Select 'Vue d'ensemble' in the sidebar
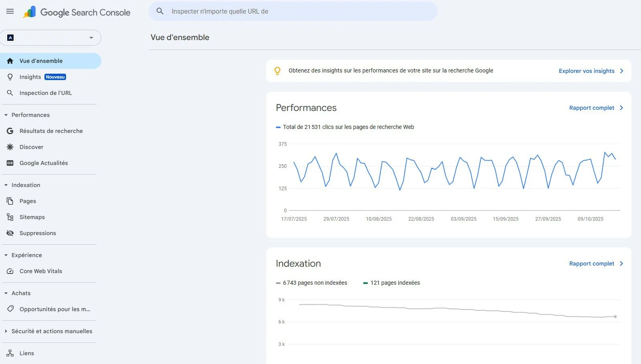 point(40,61)
